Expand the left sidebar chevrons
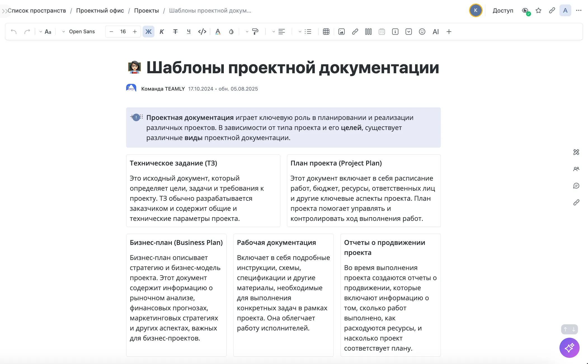Screen dimensions: 588x364 tap(4, 11)
